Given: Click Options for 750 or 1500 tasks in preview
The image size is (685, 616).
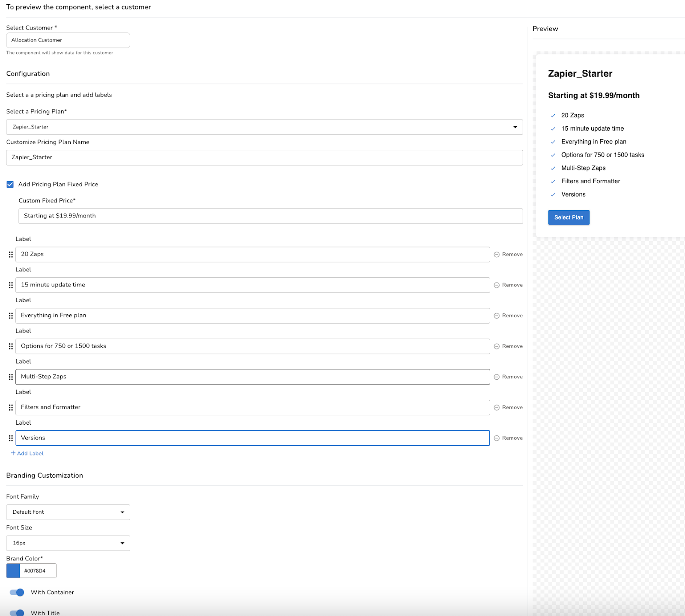Looking at the screenshot, I should pos(603,155).
